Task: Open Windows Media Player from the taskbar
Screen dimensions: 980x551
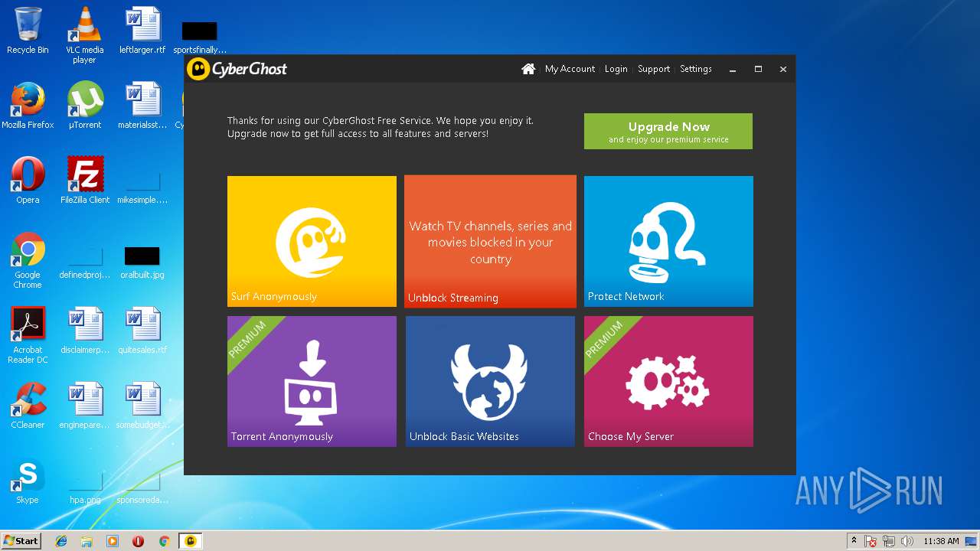Action: pyautogui.click(x=113, y=541)
